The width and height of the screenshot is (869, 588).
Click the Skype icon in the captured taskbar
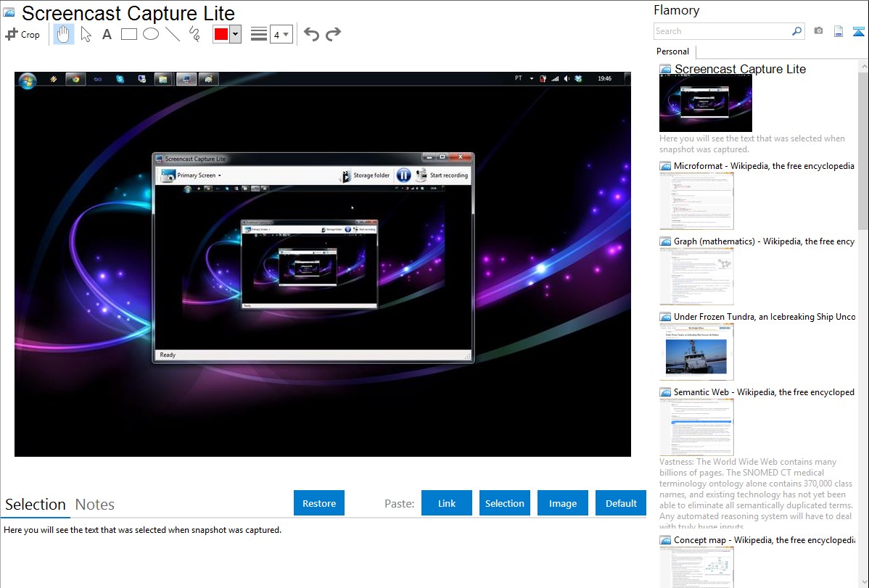pyautogui.click(x=120, y=79)
